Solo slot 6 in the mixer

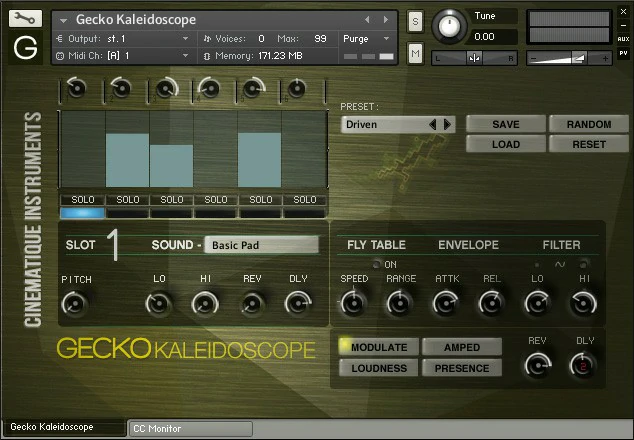tap(305, 200)
